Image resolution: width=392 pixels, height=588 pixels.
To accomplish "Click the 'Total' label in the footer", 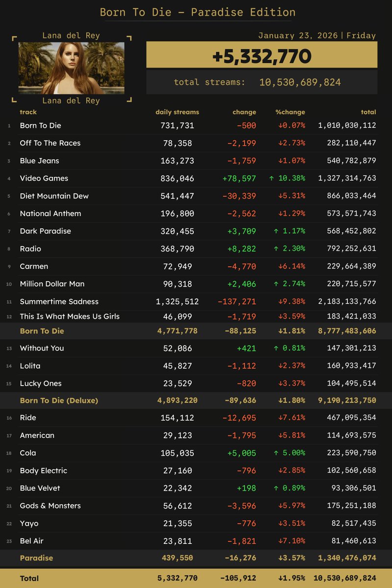I will click(29, 579).
